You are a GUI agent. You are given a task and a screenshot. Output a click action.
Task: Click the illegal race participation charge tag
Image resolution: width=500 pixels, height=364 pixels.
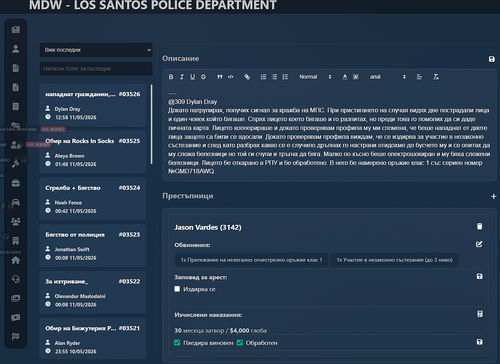tap(394, 260)
